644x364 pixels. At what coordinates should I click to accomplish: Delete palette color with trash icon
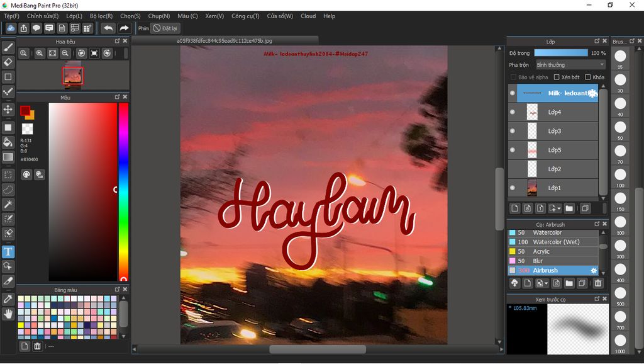coord(37,346)
